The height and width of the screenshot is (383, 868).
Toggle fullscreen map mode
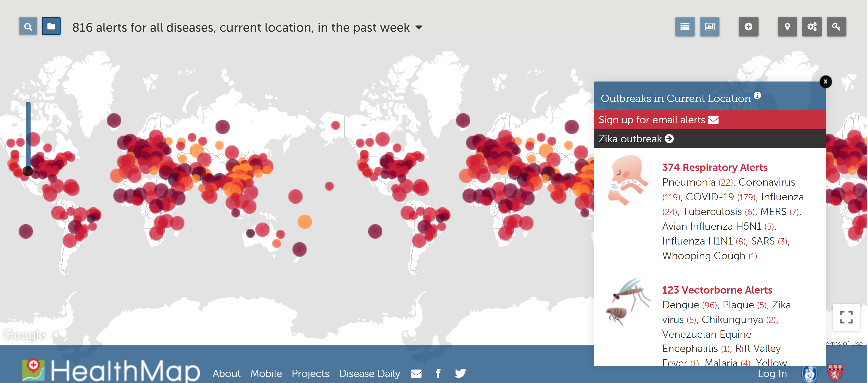click(x=846, y=317)
